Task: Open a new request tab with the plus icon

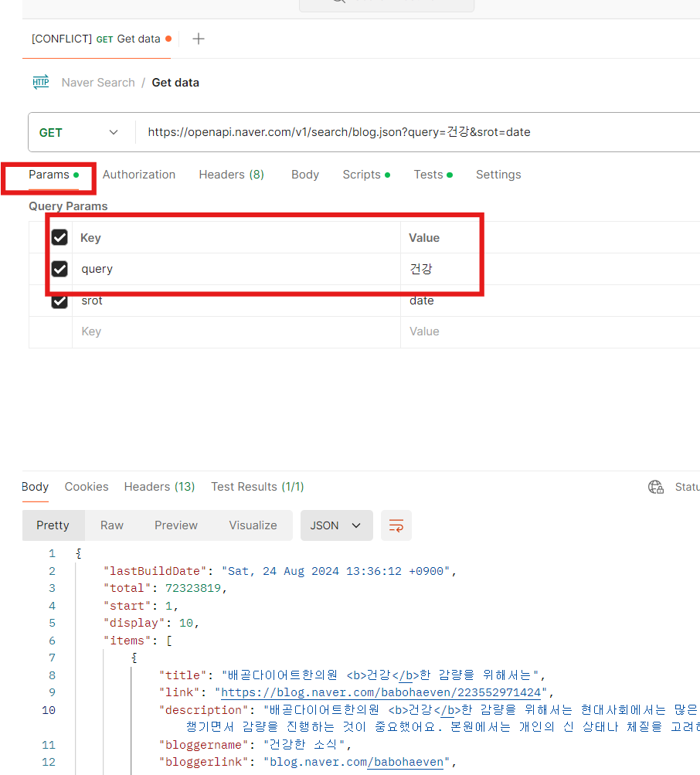Action: [x=198, y=38]
